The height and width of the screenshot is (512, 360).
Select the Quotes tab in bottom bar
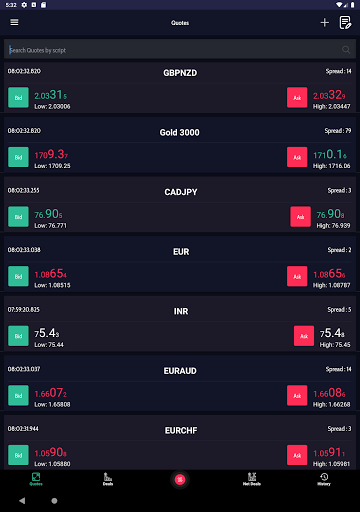coord(36,479)
